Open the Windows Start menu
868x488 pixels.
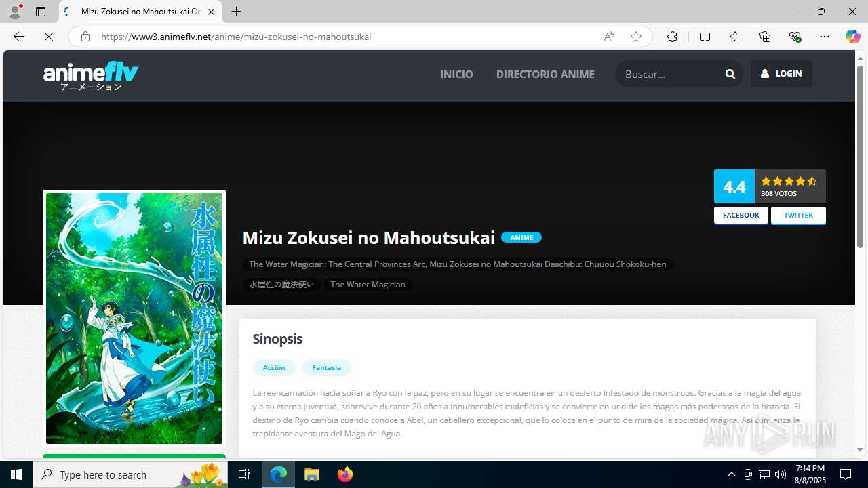16,474
